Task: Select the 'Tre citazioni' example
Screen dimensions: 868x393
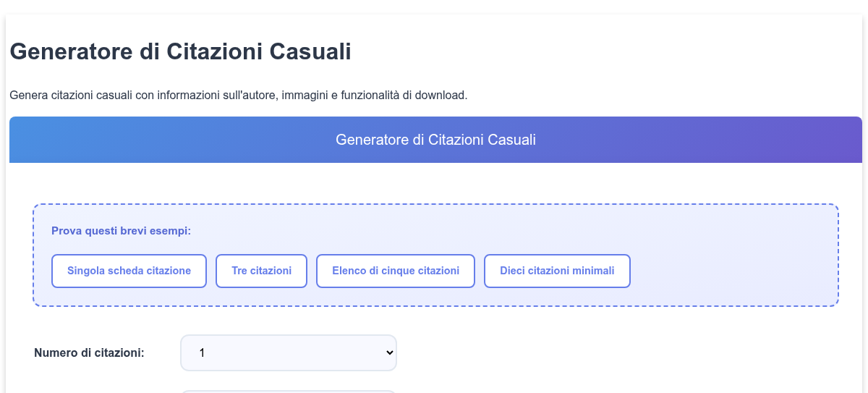Action: (262, 271)
